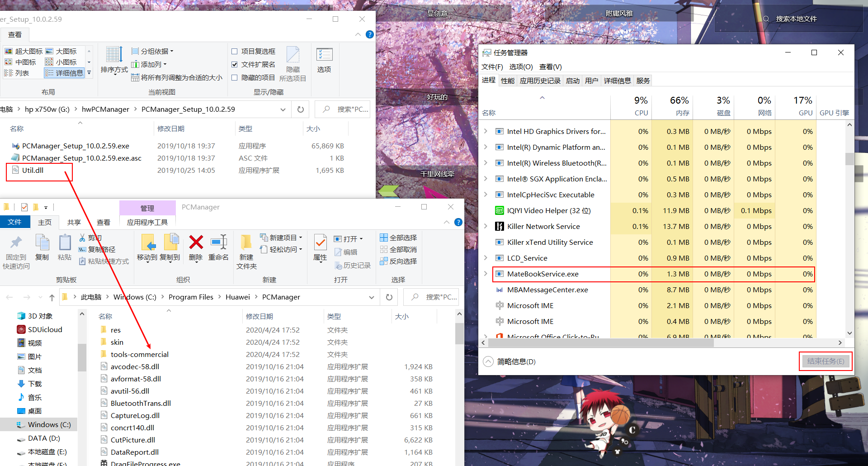Click Paste shortcut button
Image resolution: width=868 pixels, height=466 pixels.
104,261
